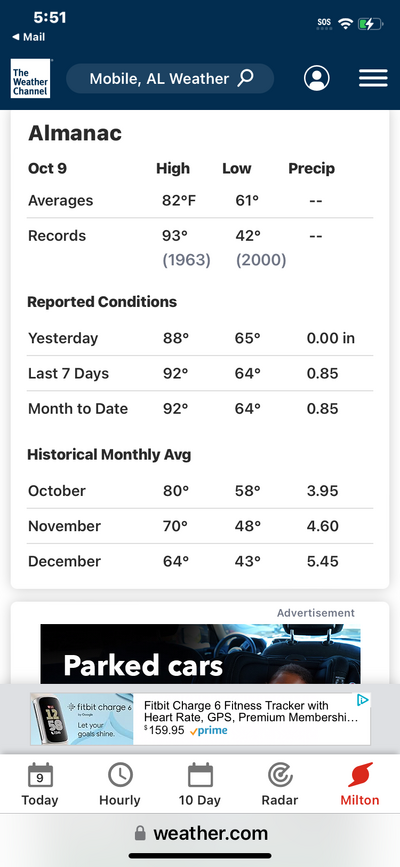Image resolution: width=400 pixels, height=867 pixels.
Task: Tap the Today calendar icon
Action: click(x=40, y=775)
